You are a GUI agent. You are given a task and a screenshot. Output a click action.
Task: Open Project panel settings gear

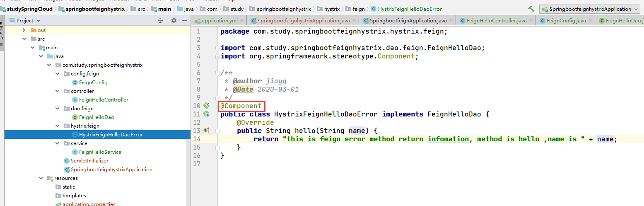174,20
